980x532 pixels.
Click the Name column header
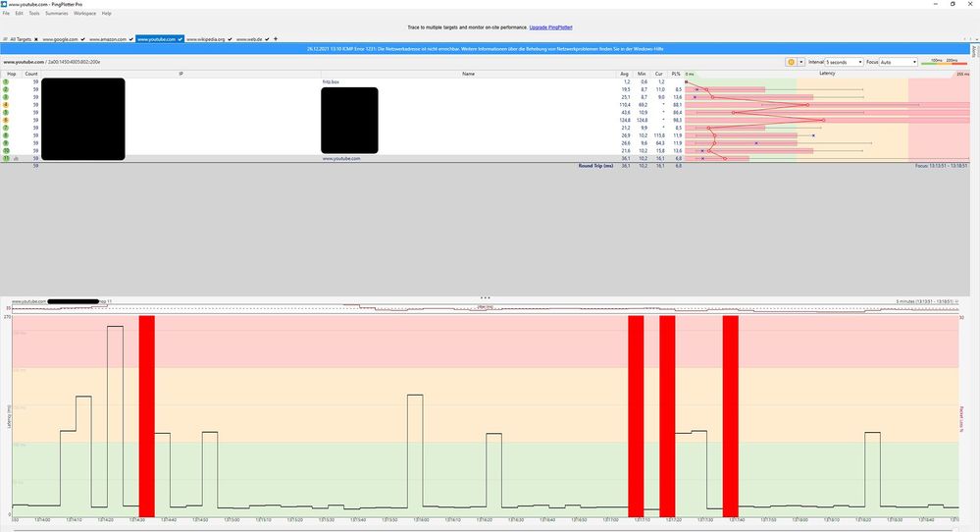click(x=468, y=74)
